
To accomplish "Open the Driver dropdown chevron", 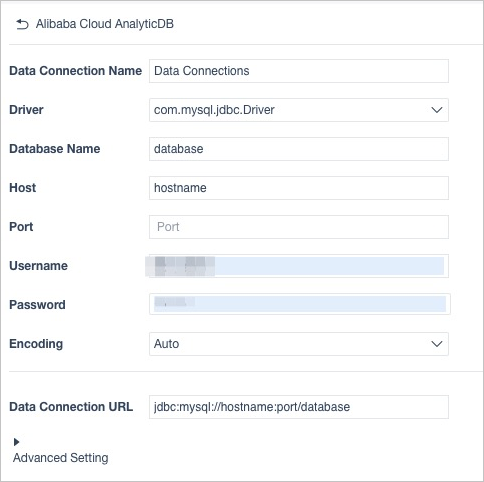I will 437,110.
